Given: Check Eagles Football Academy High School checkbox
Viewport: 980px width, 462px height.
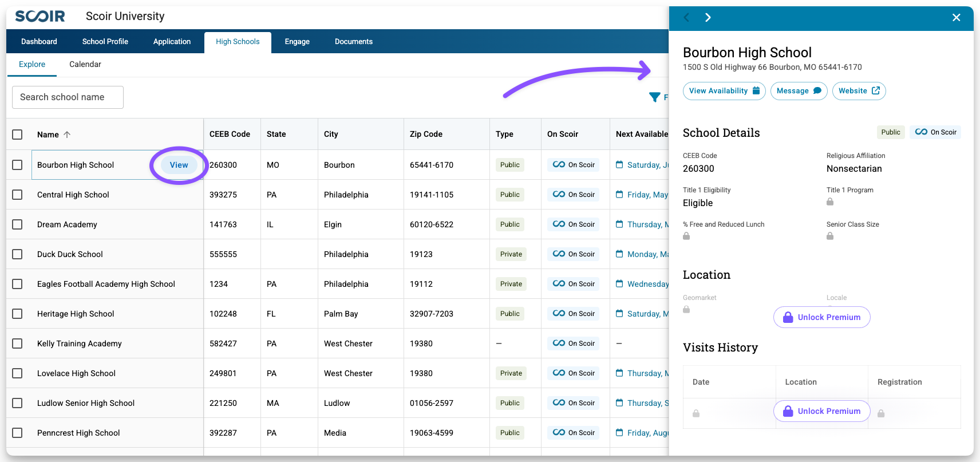Looking at the screenshot, I should tap(17, 284).
